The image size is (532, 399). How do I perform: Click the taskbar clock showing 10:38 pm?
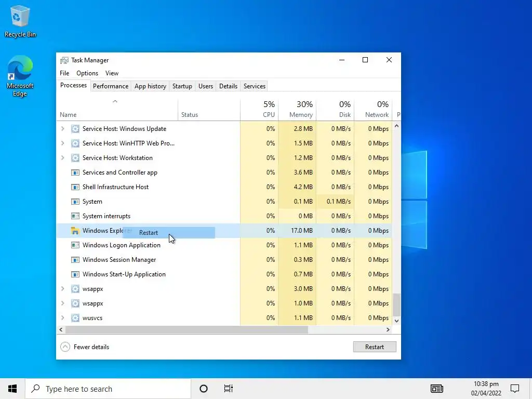486,389
